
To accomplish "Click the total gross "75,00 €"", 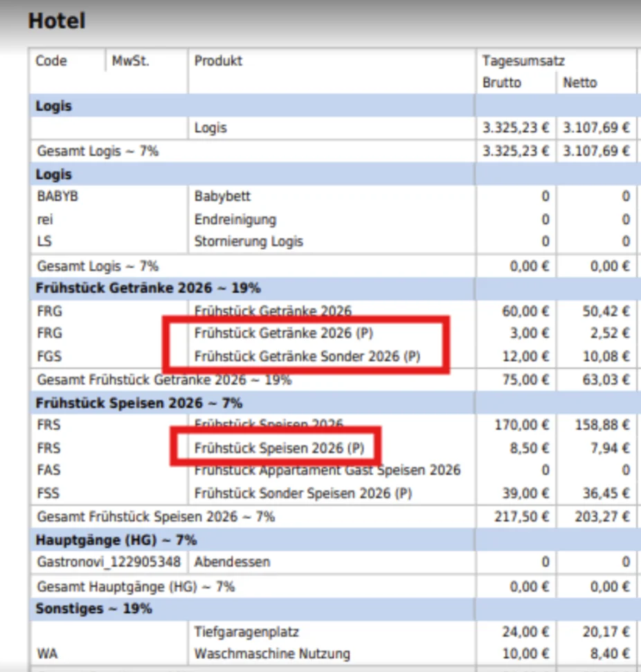I will (x=525, y=380).
